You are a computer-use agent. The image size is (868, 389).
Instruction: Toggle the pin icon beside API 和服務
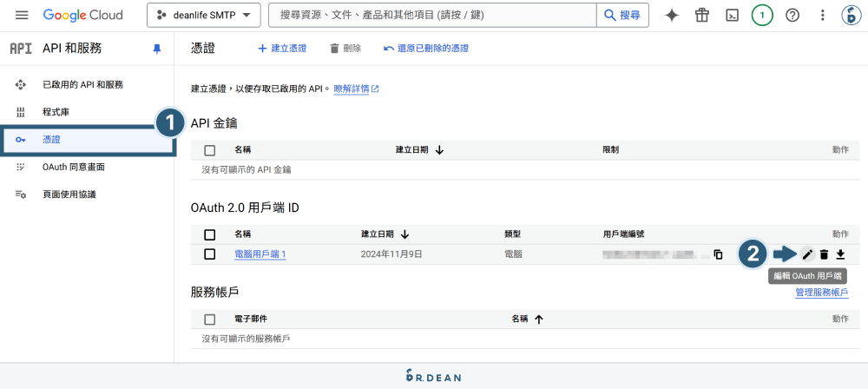click(x=156, y=49)
